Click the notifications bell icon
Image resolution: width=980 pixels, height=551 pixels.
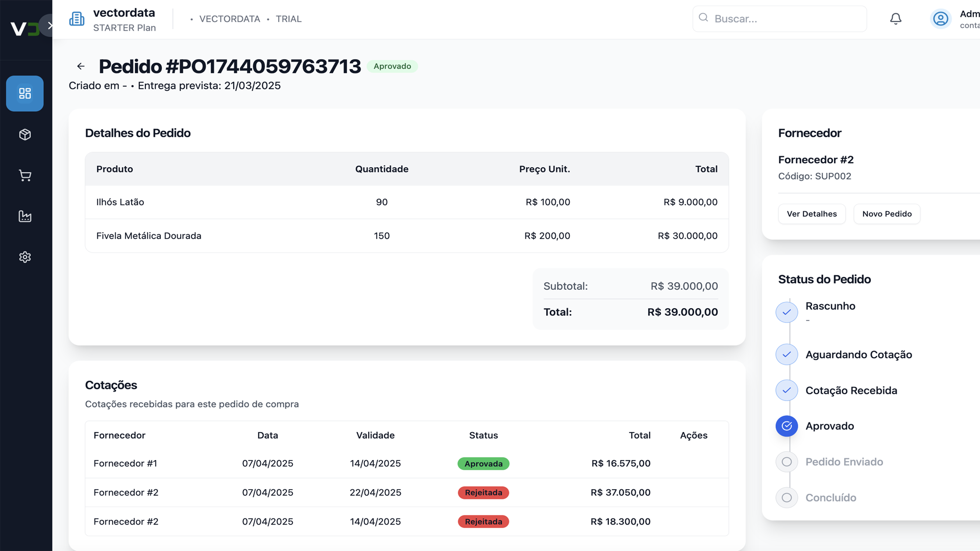[895, 19]
